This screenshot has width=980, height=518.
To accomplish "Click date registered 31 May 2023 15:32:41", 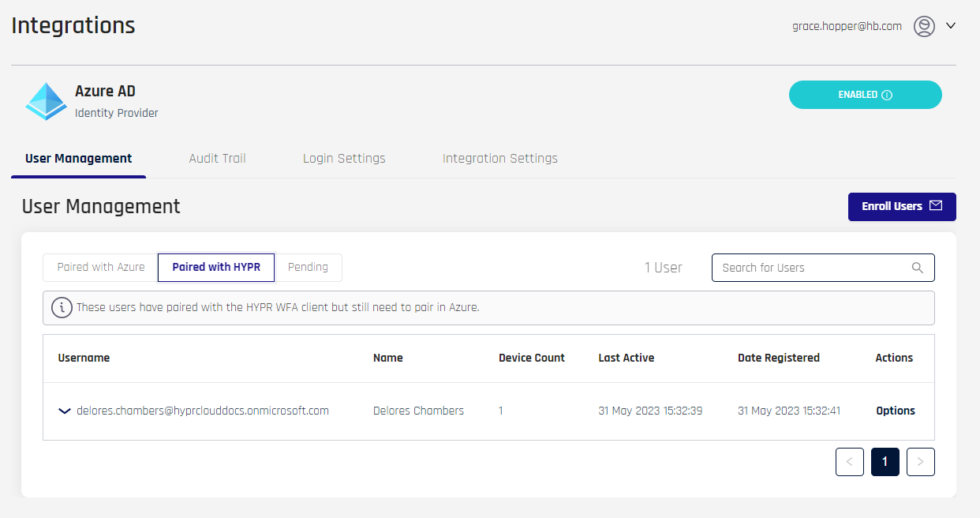I will (789, 411).
